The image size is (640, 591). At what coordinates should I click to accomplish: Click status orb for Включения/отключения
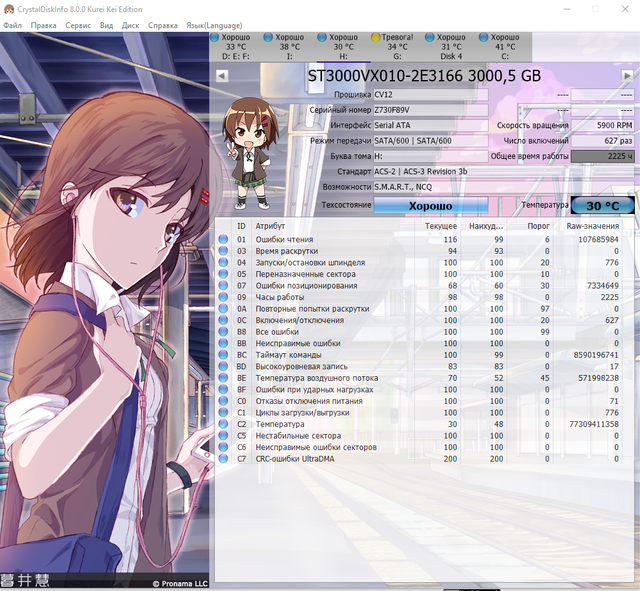(x=223, y=320)
